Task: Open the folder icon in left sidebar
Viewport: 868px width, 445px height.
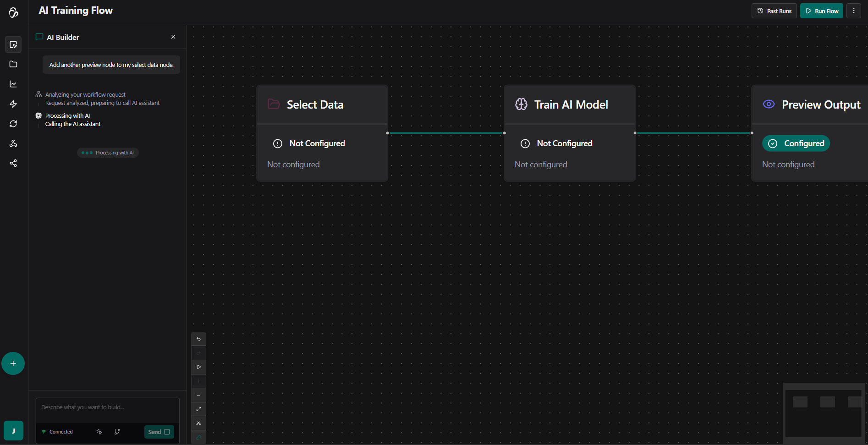Action: point(13,64)
